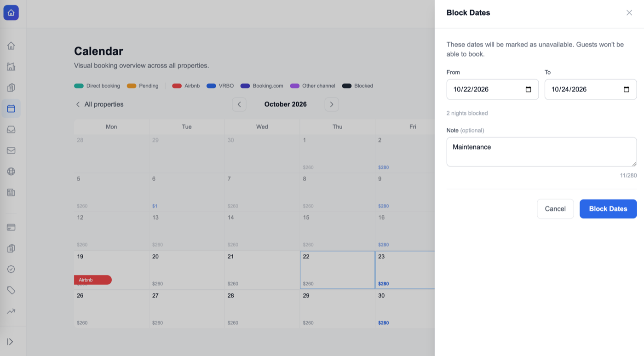
Task: Click the October 2026 month title
Action: 286,104
